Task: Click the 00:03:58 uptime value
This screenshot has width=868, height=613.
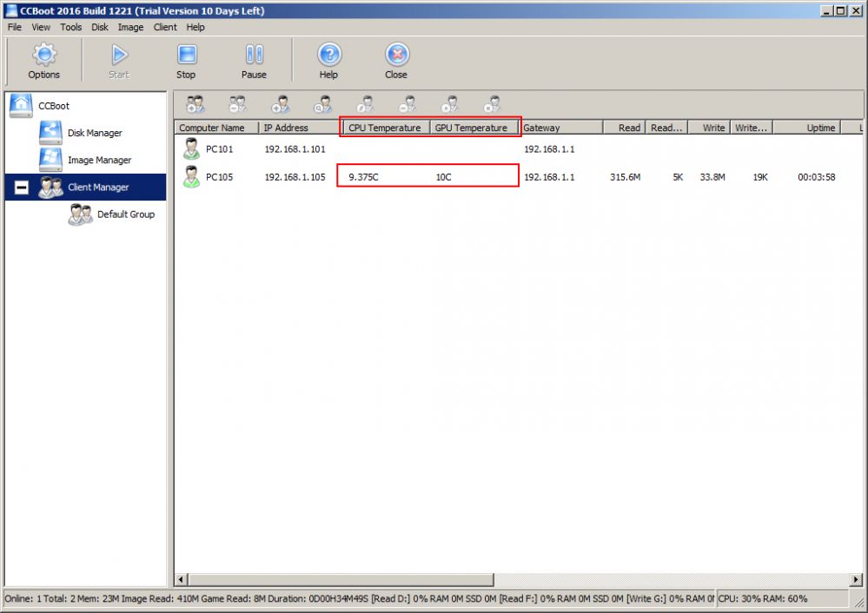Action: click(817, 177)
